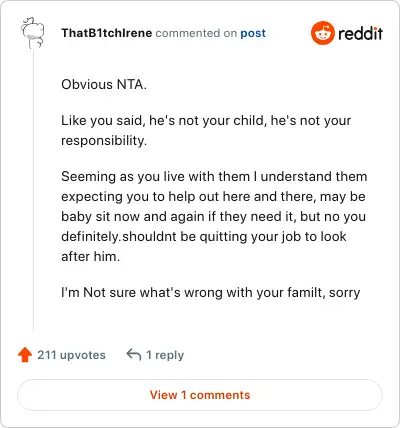Viewport: 400px width, 428px height.
Task: Click the 'definitely.shouldnt be quitting' line
Action: click(x=204, y=237)
